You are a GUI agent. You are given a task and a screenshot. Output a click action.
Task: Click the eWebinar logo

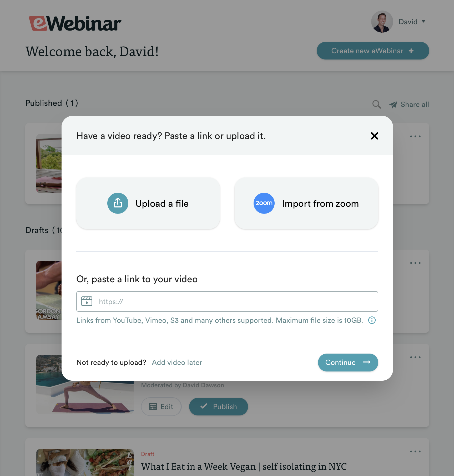75,23
